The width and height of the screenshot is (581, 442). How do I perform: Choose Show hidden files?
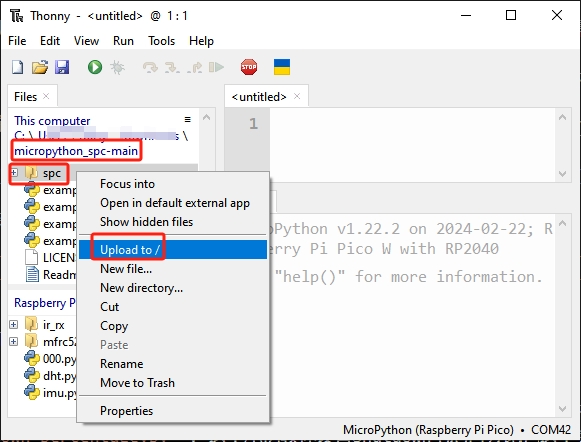click(x=173, y=222)
